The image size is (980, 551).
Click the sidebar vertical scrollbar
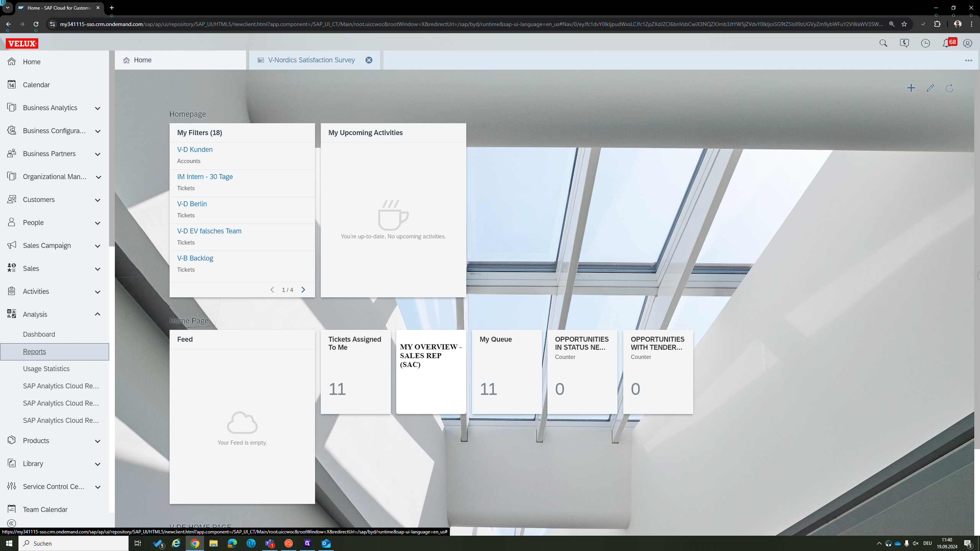[112, 149]
